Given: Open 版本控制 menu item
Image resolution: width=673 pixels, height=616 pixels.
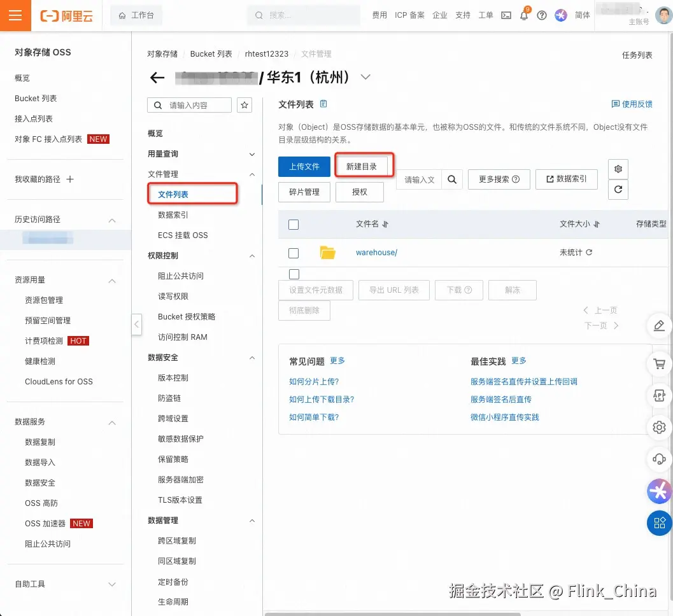Looking at the screenshot, I should (x=173, y=378).
